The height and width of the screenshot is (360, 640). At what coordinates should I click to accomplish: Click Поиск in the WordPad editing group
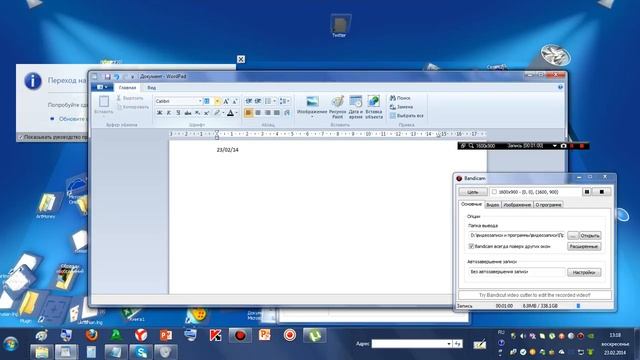[400, 98]
